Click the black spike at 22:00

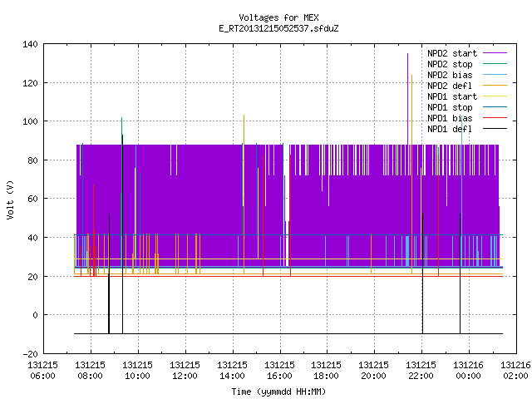coord(422,273)
